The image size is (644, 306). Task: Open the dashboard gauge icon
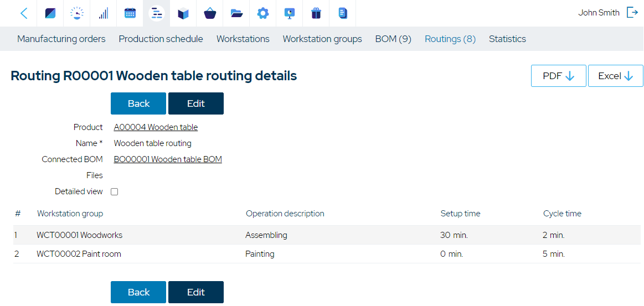pyautogui.click(x=76, y=13)
